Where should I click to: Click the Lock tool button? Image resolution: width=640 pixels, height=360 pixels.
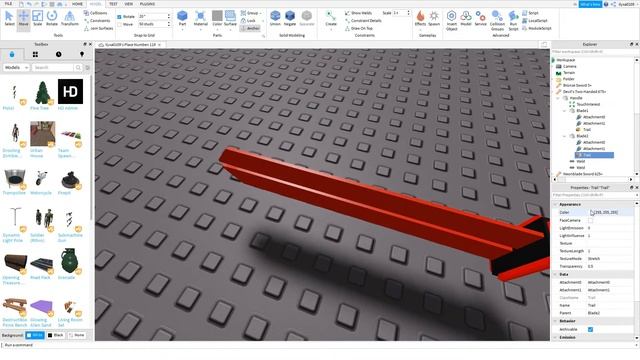click(x=248, y=20)
